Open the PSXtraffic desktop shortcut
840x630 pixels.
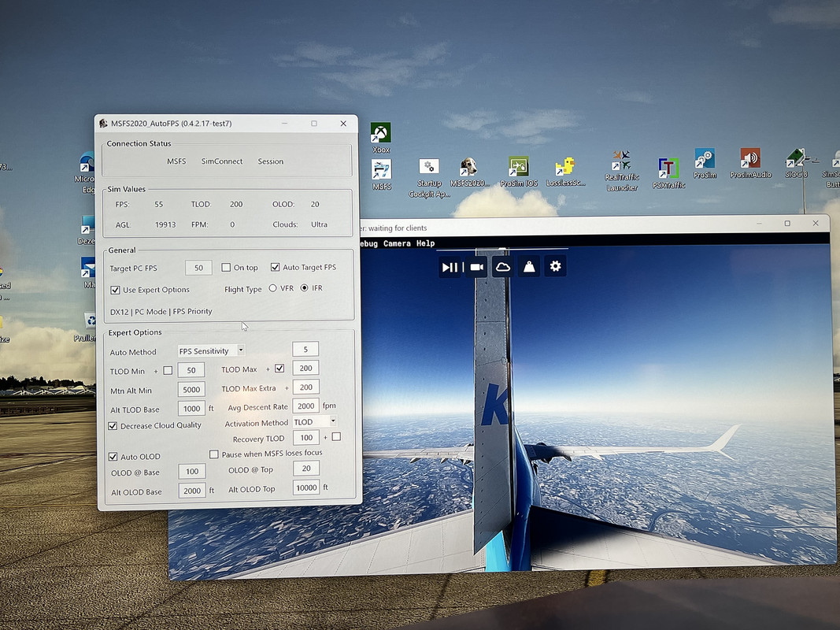[x=668, y=173]
